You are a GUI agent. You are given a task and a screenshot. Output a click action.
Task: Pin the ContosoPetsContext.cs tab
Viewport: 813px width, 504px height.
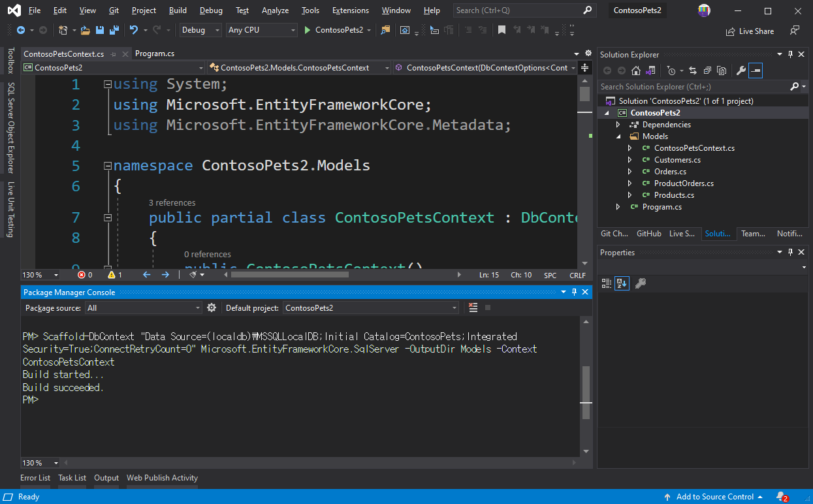[114, 54]
